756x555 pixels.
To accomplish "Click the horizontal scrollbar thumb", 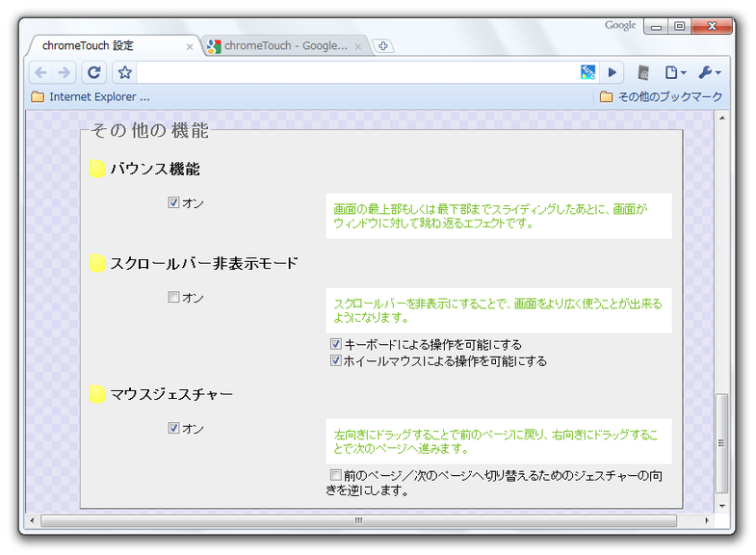I will point(358,520).
